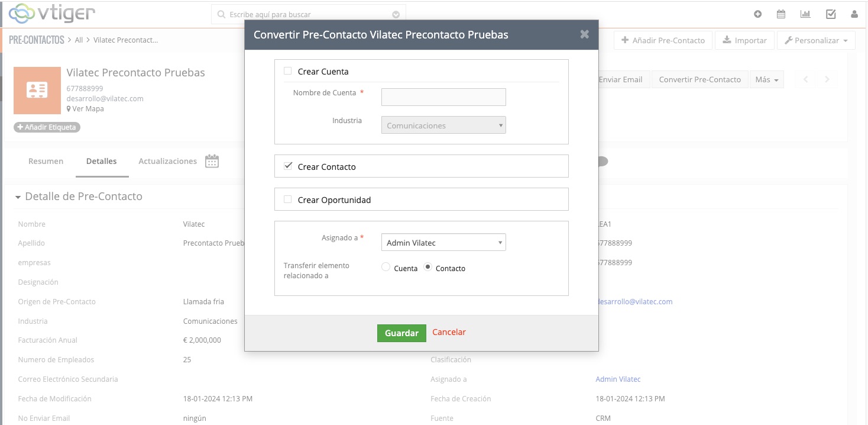Screen dimensions: 868x425
Task: Tick the Crear Oportunidad checkbox
Action: click(x=288, y=199)
